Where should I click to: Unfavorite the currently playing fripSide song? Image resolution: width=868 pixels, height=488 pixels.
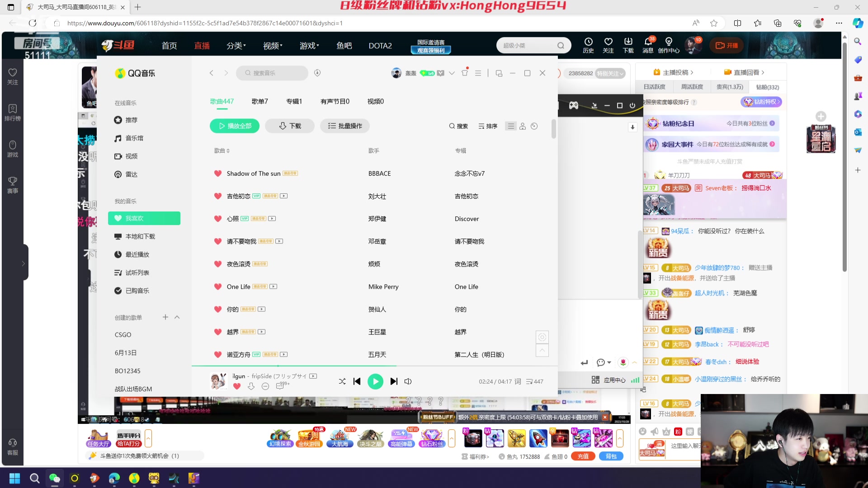pos(237,387)
